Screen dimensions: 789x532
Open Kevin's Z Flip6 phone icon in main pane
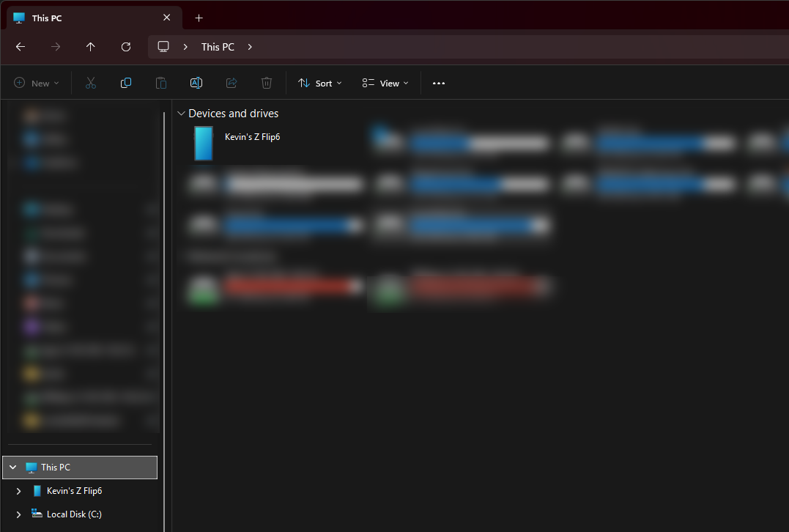(x=204, y=144)
